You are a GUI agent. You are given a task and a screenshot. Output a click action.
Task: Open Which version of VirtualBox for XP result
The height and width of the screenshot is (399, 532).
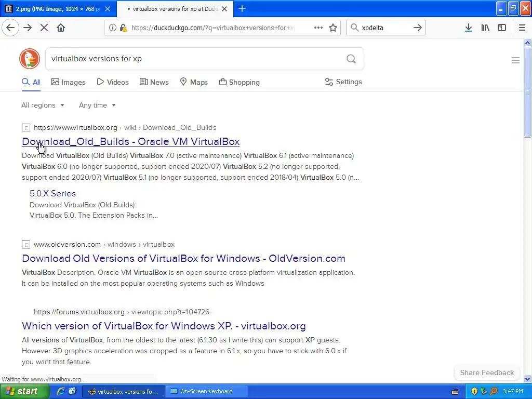click(164, 326)
